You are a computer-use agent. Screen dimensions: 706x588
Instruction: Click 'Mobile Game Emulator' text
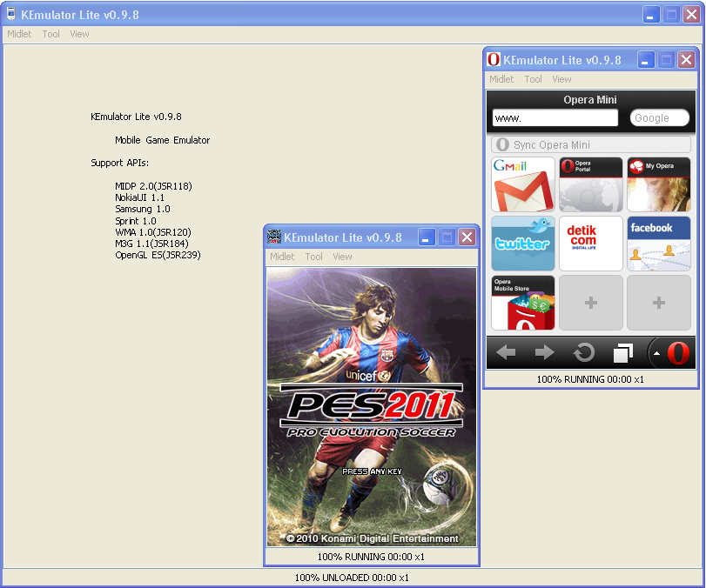(162, 140)
